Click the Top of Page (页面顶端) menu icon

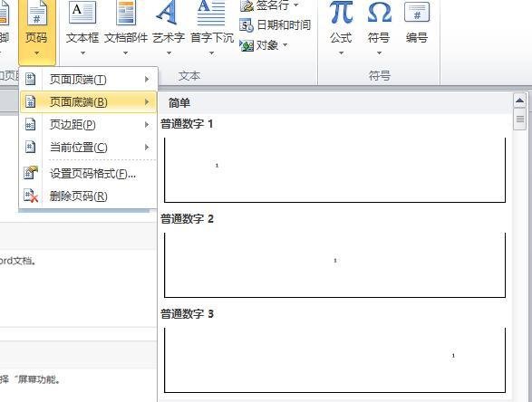pos(31,79)
